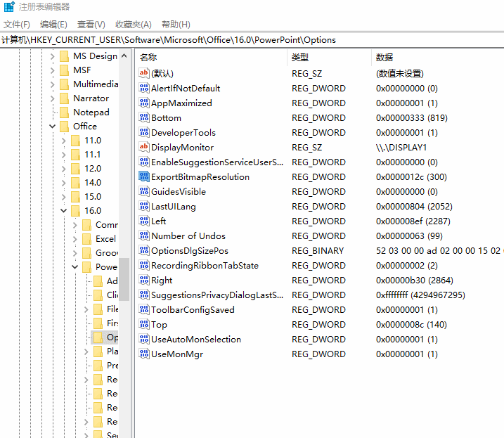The width and height of the screenshot is (504, 438).
Task: Click the Notepad folder icon
Action: click(x=64, y=112)
